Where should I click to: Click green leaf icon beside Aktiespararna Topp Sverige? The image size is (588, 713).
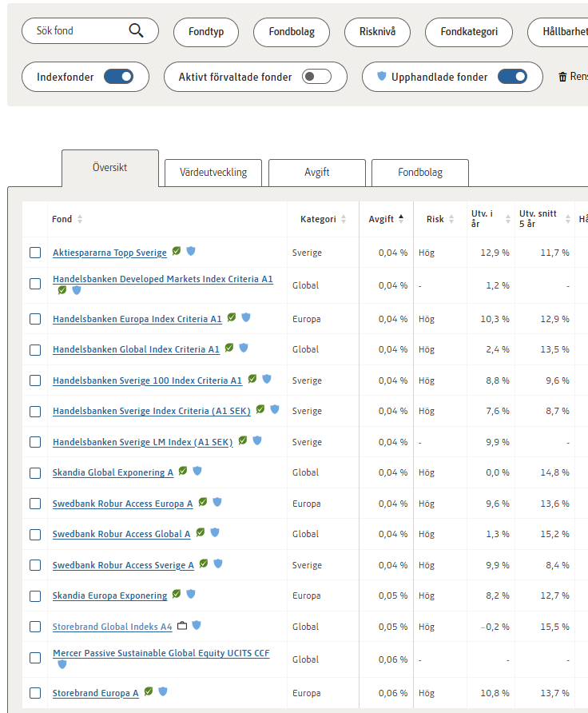(x=177, y=251)
